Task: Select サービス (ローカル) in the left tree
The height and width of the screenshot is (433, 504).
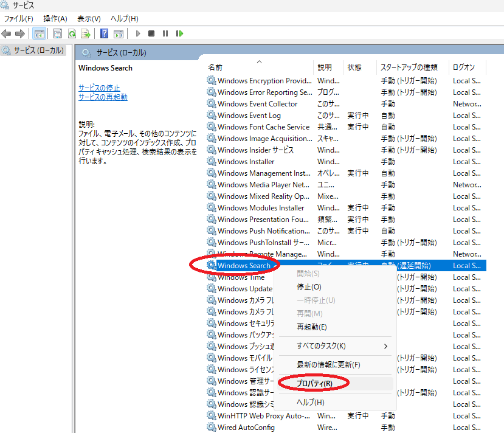Action: (33, 50)
